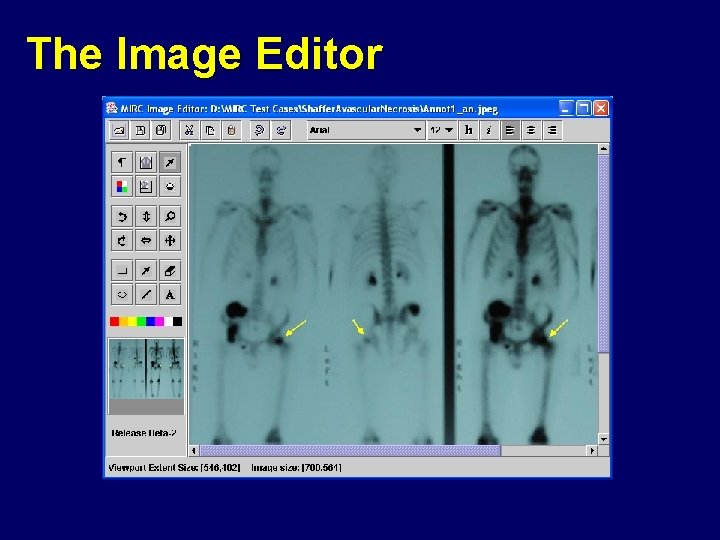Image resolution: width=720 pixels, height=540 pixels.
Task: Click the red-blue-green color squares icon
Action: click(122, 186)
